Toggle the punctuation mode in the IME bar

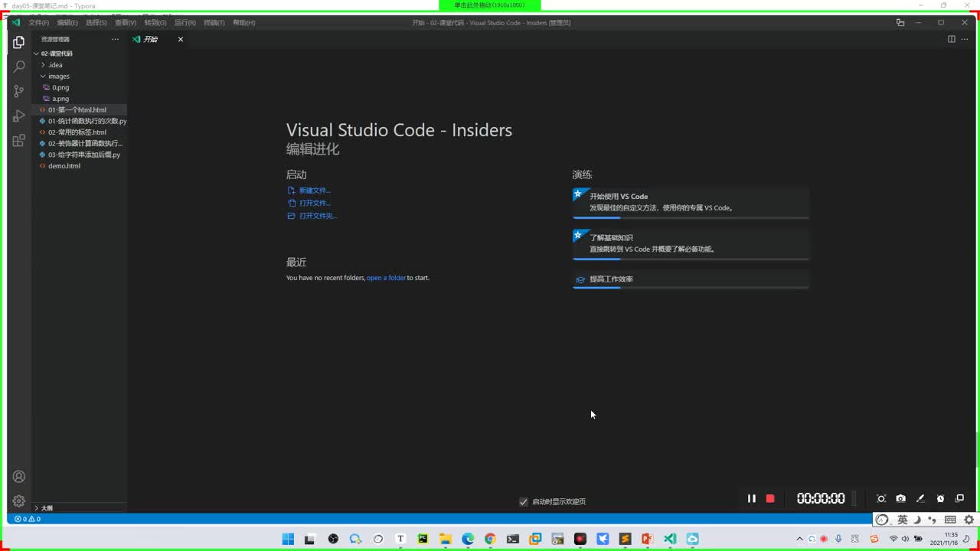point(932,520)
